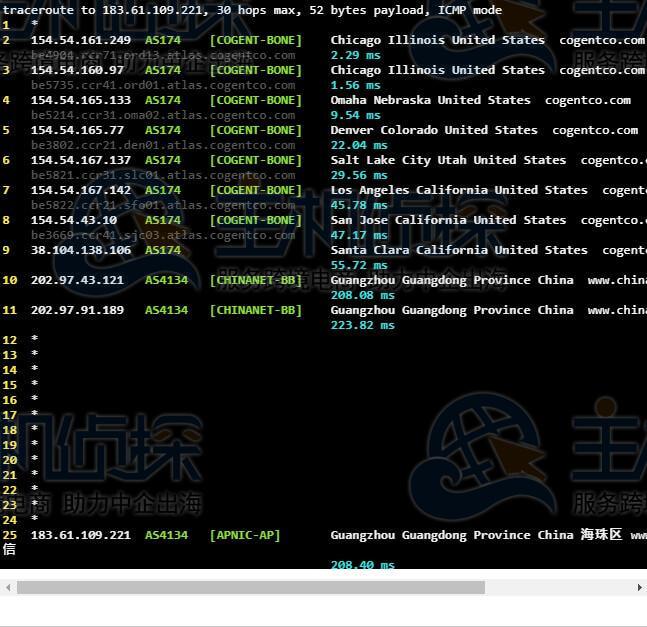Screen dimensions: 647x627
Task: Click the 208.40 ms latency at the bottom
Action: pos(362,565)
